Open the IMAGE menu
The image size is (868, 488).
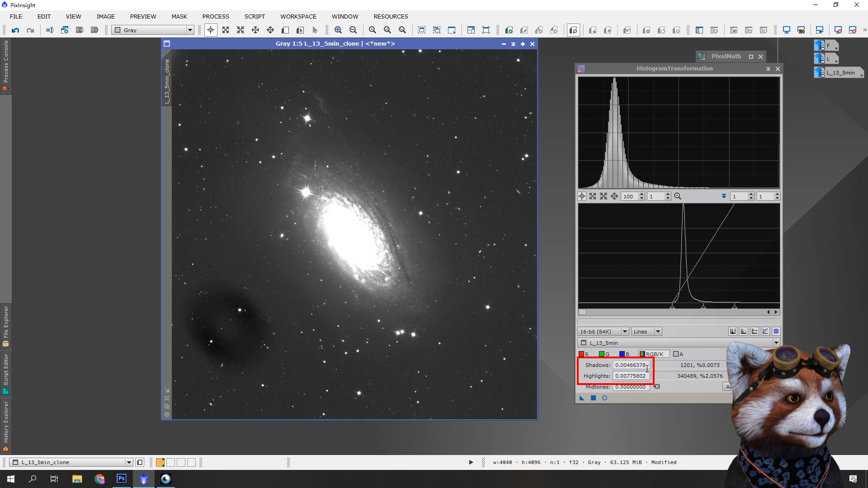106,16
